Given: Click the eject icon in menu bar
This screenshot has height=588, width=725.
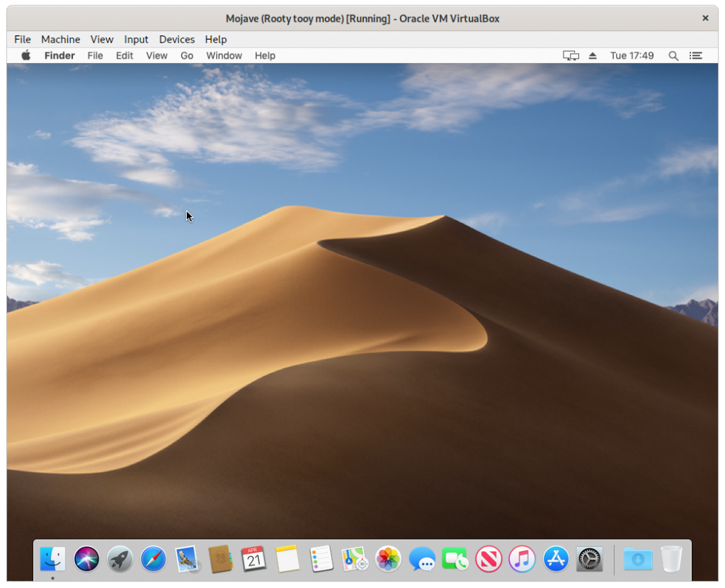Looking at the screenshot, I should [x=593, y=55].
